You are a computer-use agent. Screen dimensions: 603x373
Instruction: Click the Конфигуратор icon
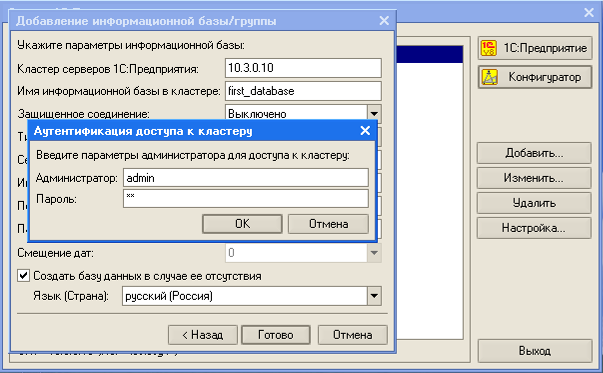(490, 77)
